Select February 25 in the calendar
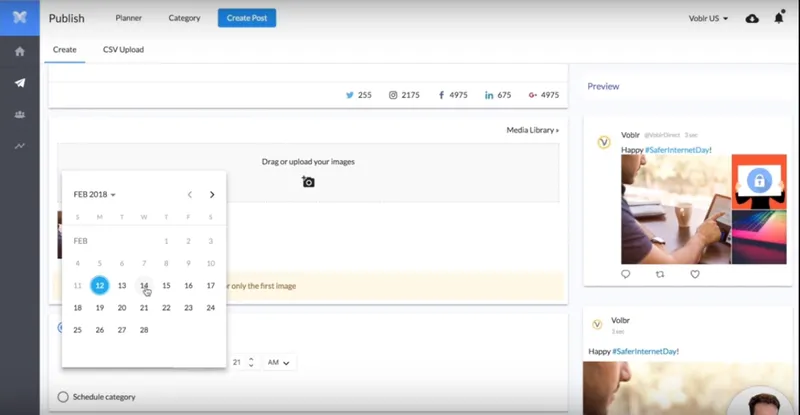 coord(78,330)
